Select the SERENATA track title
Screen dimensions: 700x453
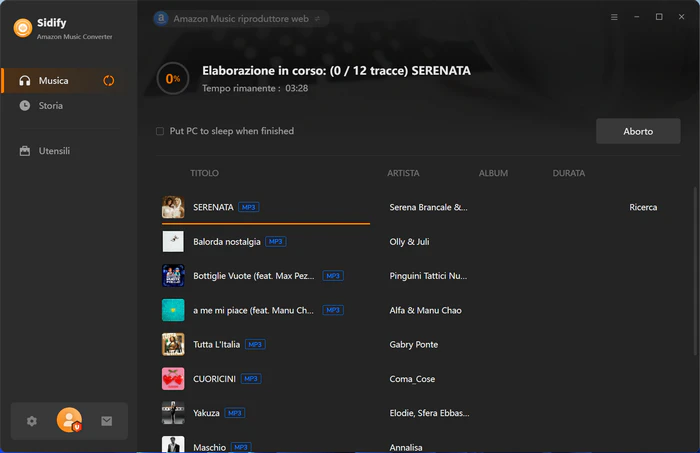point(213,207)
